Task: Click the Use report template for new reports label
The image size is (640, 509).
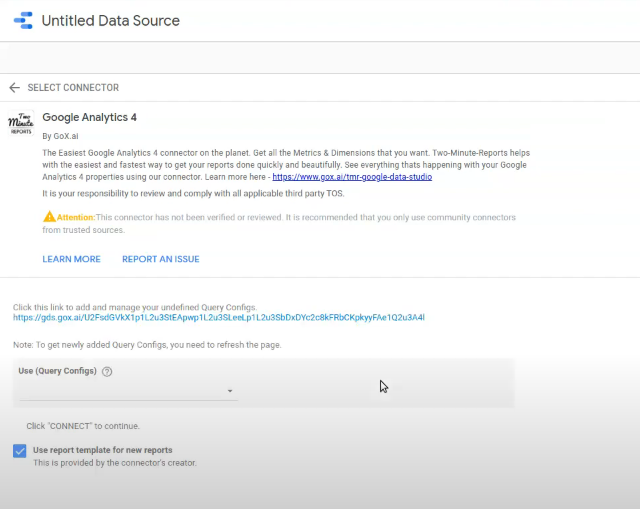Action: (103, 450)
